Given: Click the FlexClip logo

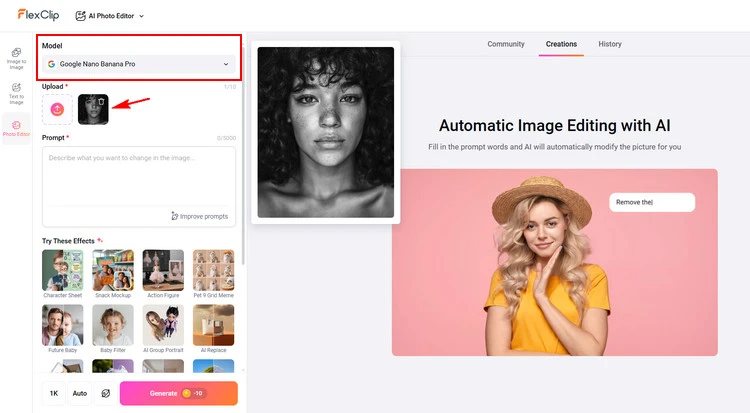Looking at the screenshot, I should 38,15.
